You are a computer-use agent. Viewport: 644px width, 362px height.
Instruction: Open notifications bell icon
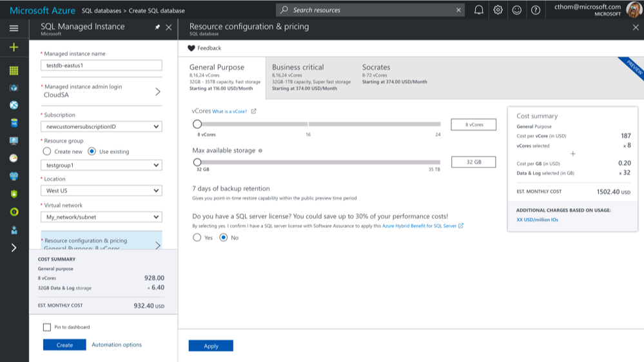pyautogui.click(x=478, y=10)
